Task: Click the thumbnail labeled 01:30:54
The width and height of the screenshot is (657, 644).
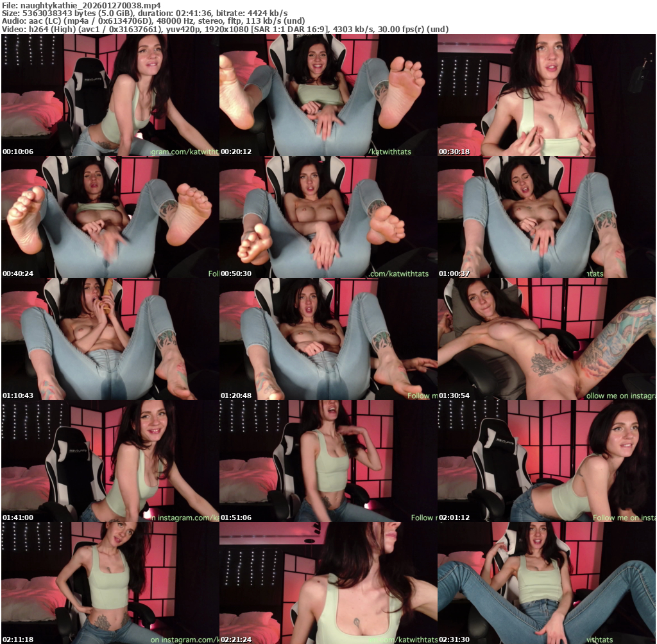Action: pos(546,339)
